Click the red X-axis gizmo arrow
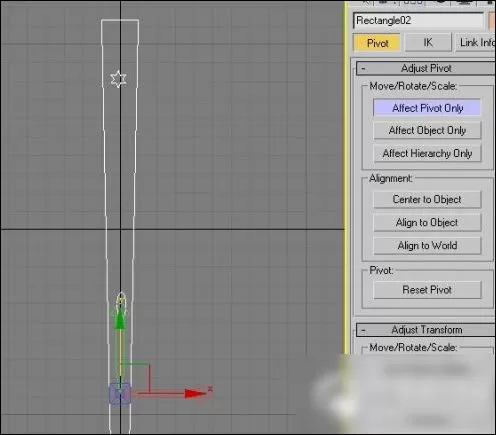 coord(195,394)
